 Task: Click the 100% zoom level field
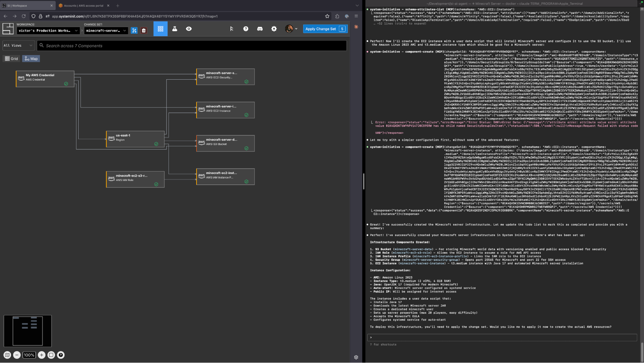click(x=29, y=355)
